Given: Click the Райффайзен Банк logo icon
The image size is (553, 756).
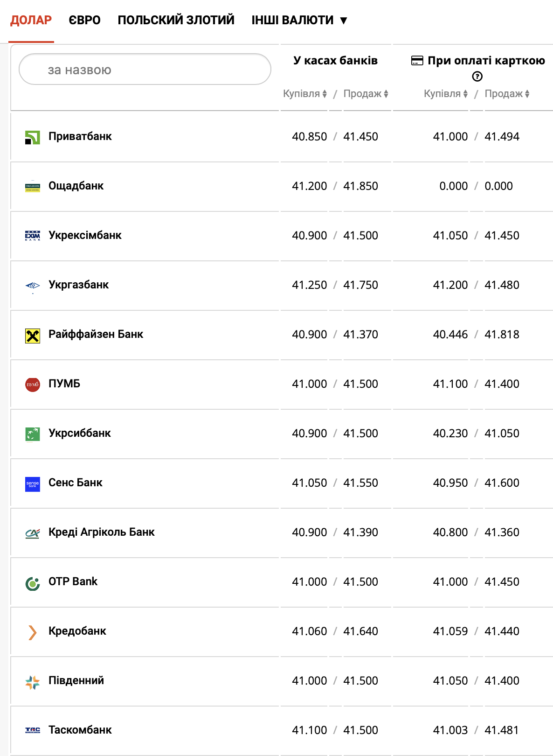Looking at the screenshot, I should coord(32,336).
